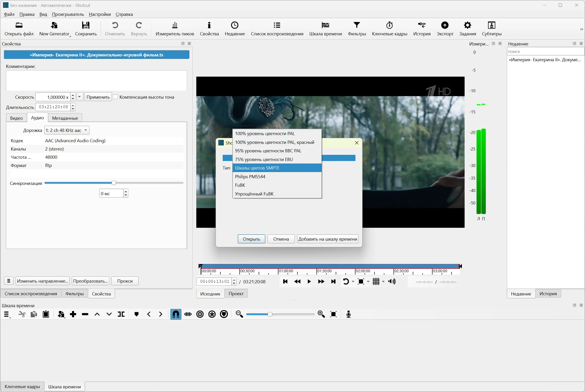Open the grid options dropdown arrow
This screenshot has height=392, width=585.
click(x=383, y=282)
